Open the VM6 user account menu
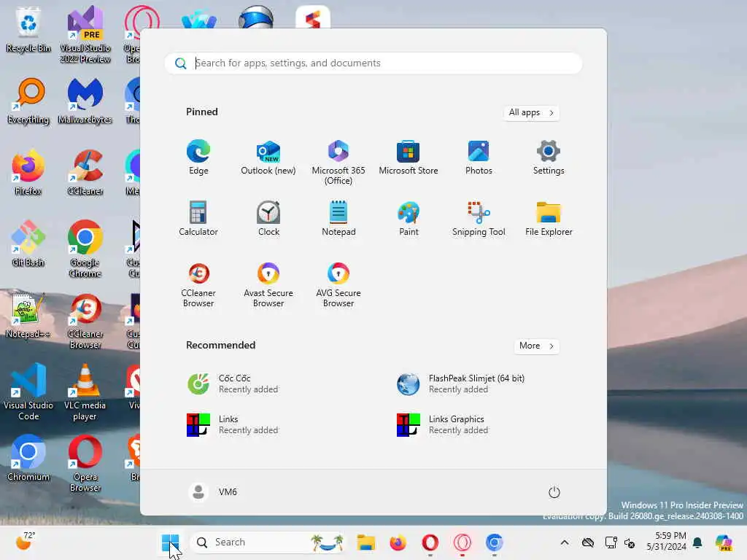 (x=213, y=492)
